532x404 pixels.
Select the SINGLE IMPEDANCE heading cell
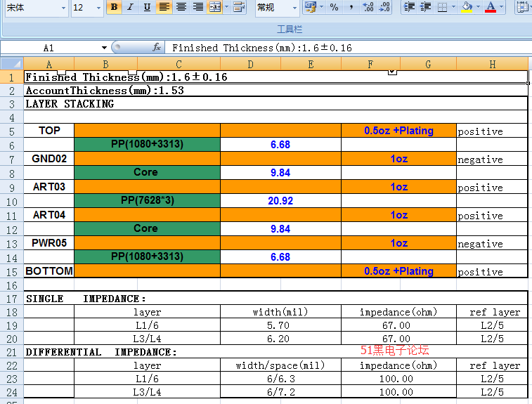(x=276, y=299)
